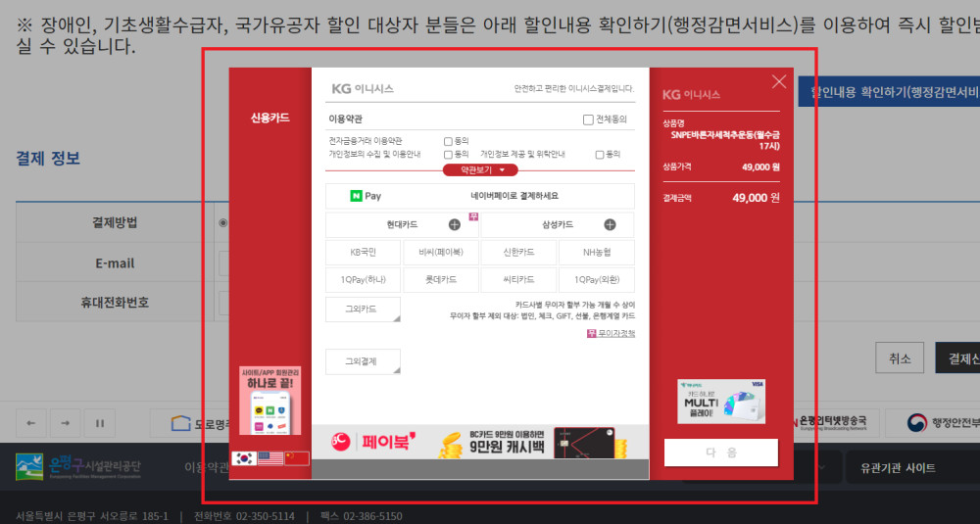Switch language with the Korean flag icon
This screenshot has width=980, height=524.
(x=244, y=458)
